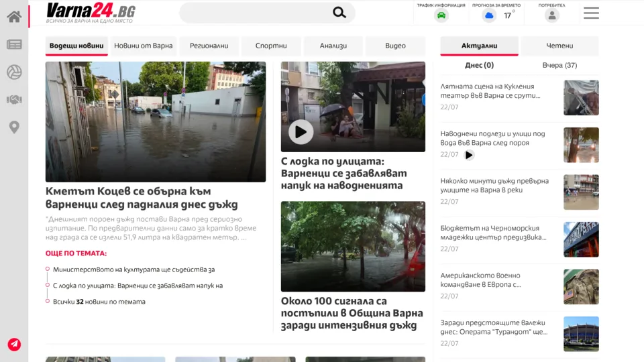The image size is (644, 362).
Task: Click the 17° temperature reading
Action: [509, 15]
